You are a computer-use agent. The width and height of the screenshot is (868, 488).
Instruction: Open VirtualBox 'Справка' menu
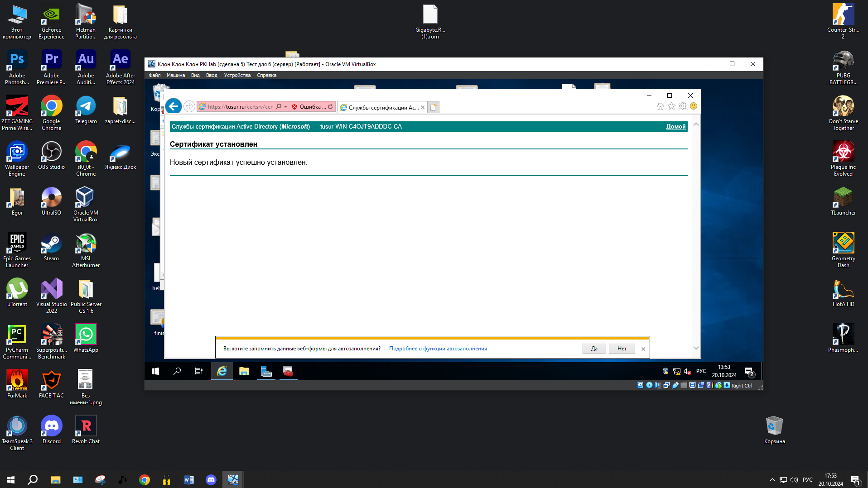[266, 75]
